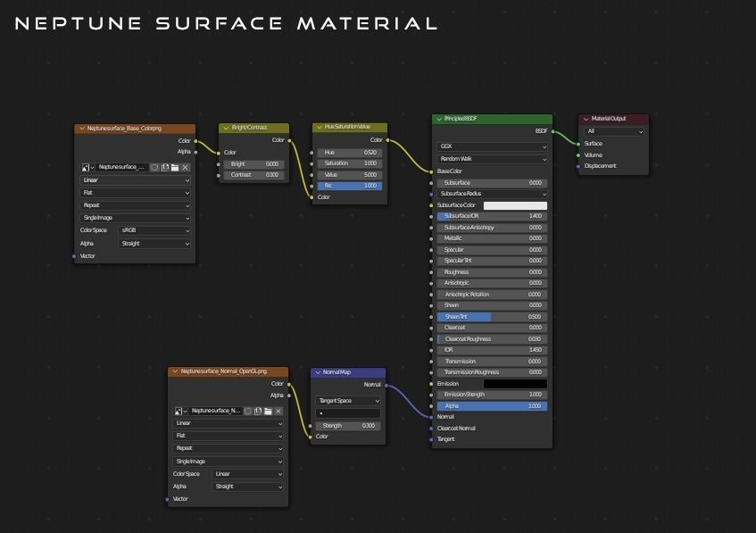The height and width of the screenshot is (533, 756).
Task: Click UV map field in Normal Map node
Action: 348,413
